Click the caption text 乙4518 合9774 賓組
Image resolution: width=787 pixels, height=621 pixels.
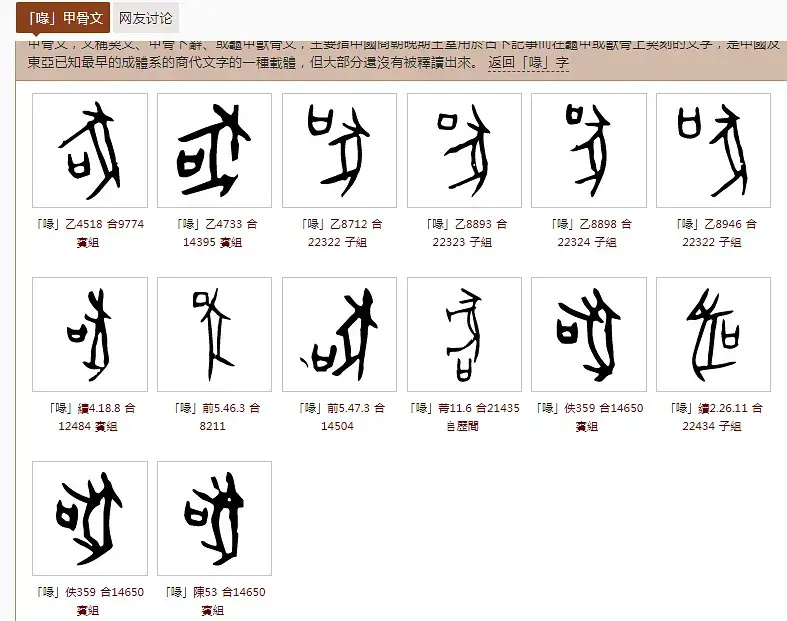click(90, 233)
